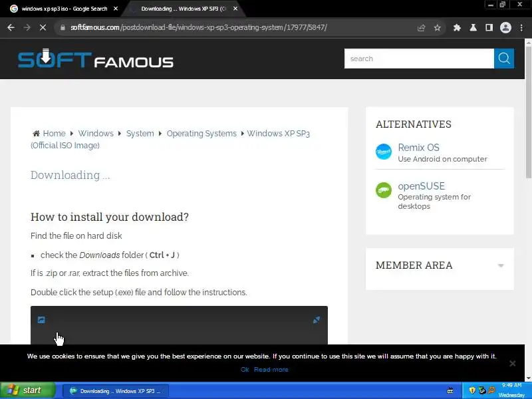Screen dimensions: 532x399
Task: Click the 'check the Downloads folder' bullet
Action: click(110, 255)
